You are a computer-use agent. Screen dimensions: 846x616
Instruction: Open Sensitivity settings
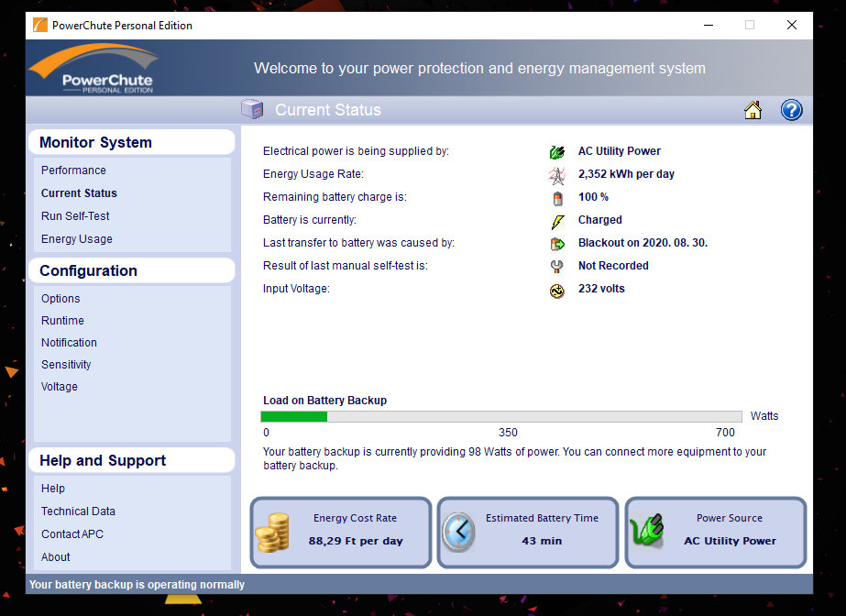[66, 365]
